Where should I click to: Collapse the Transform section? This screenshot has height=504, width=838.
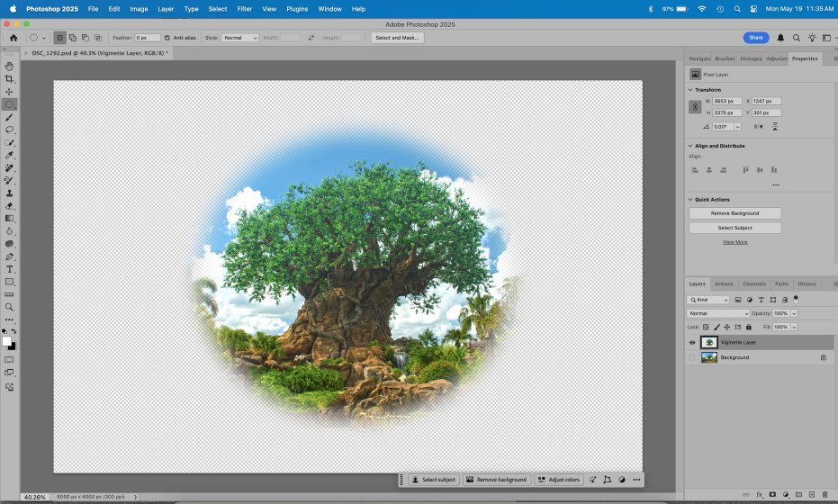(x=690, y=90)
